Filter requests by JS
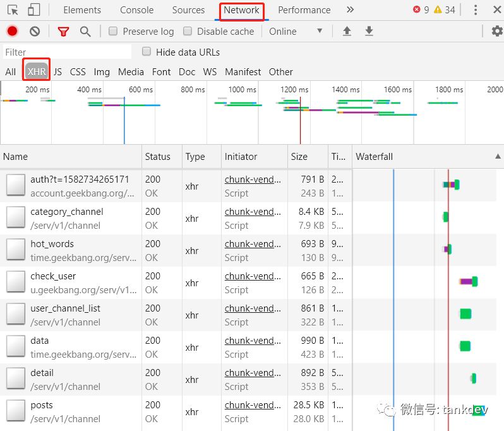The height and width of the screenshot is (431, 504). pos(57,71)
